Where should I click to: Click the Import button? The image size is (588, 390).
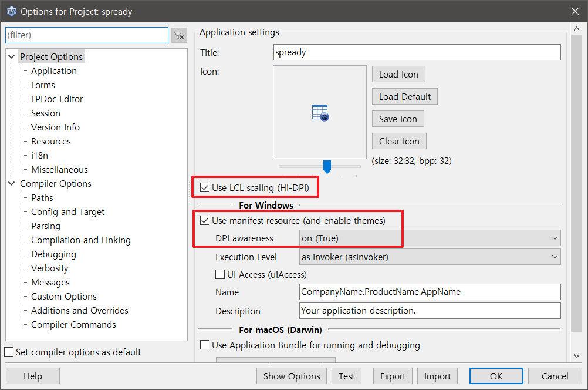point(438,376)
